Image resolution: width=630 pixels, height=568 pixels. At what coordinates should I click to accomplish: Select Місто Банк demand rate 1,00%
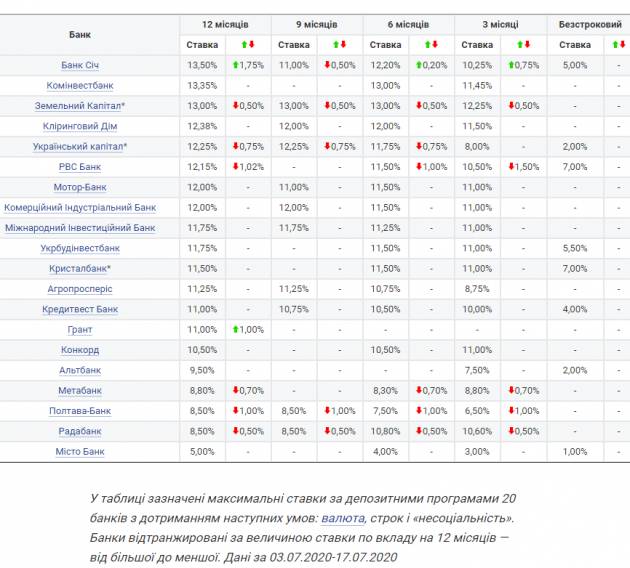(575, 452)
